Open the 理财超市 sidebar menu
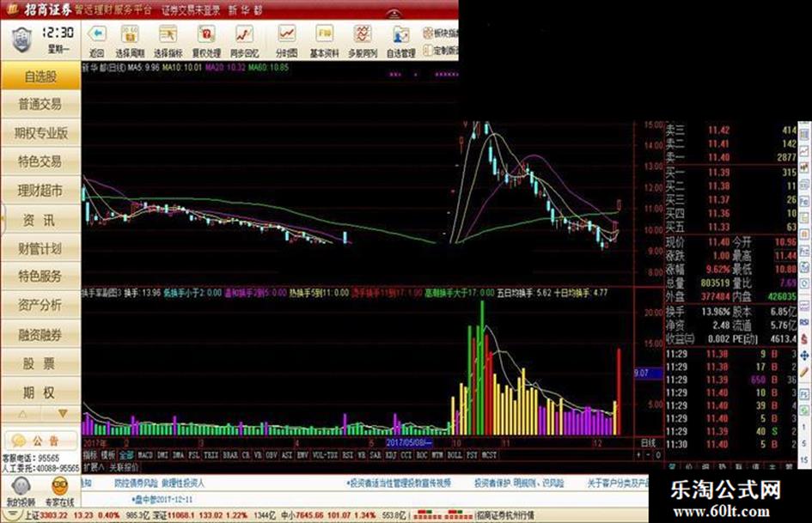Image resolution: width=812 pixels, height=523 pixels. tap(40, 191)
